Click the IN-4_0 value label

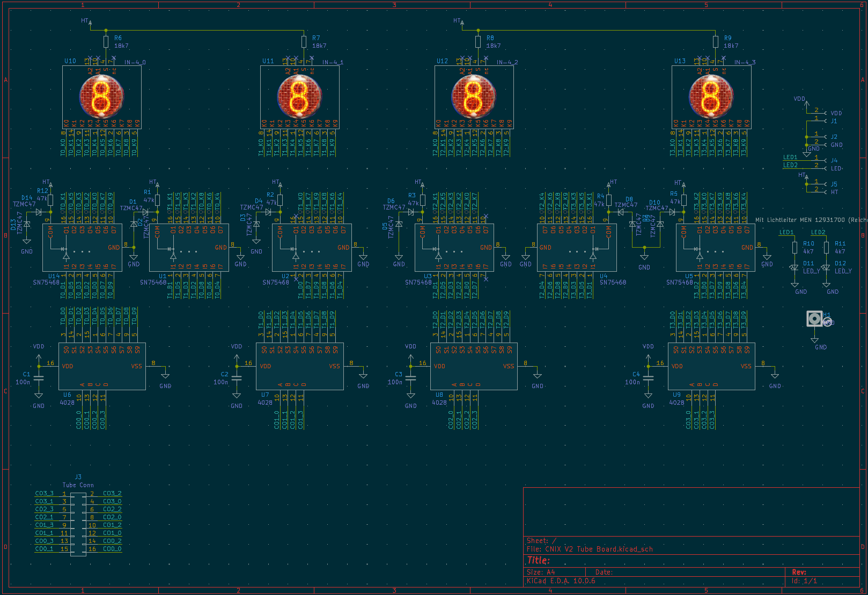click(x=135, y=62)
